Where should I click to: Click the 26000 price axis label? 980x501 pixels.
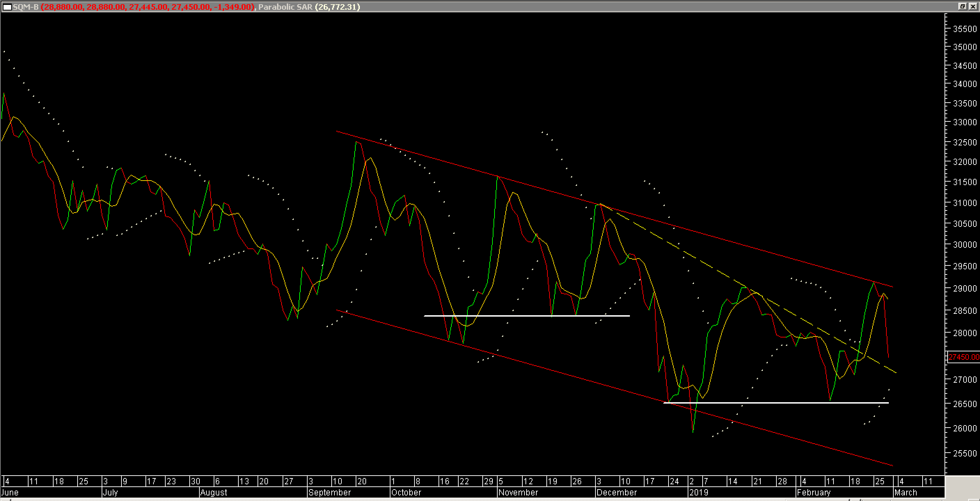[965, 428]
